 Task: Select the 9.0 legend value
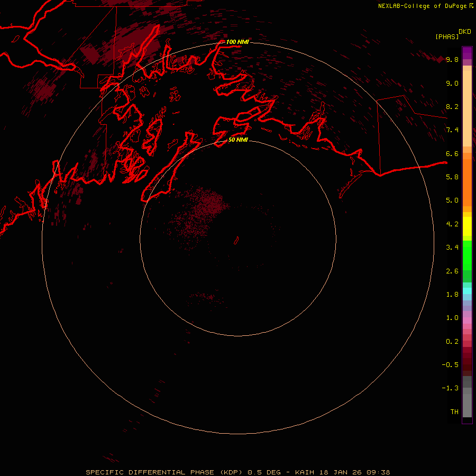tap(452, 83)
